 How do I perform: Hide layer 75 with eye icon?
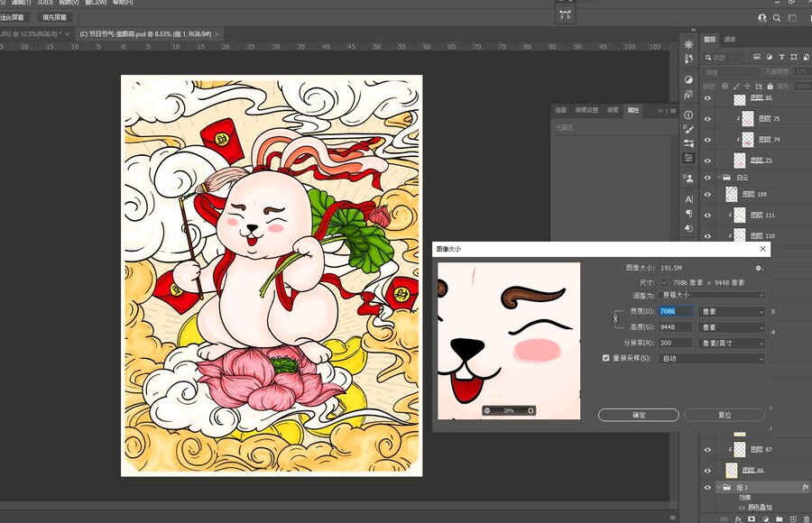click(708, 119)
